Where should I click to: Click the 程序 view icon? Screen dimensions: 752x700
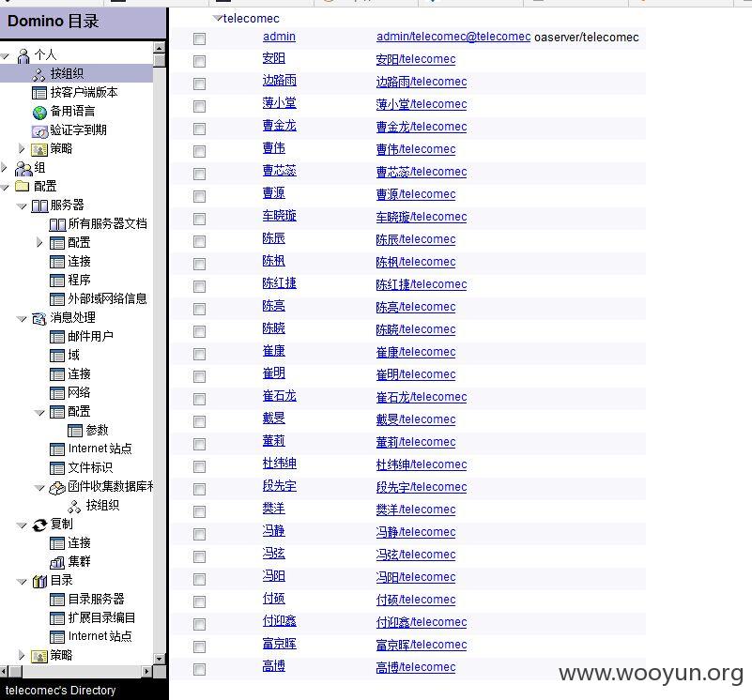click(57, 281)
